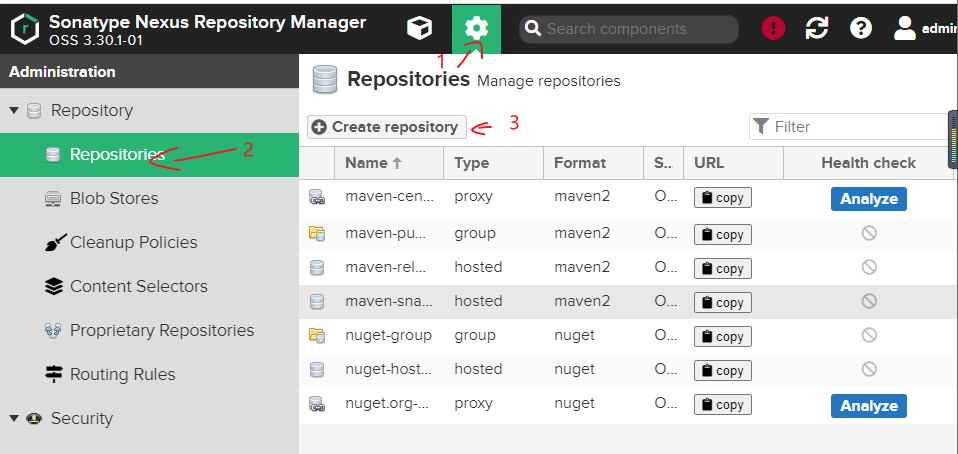Click the nuget.org row's nuget format cell

(574, 403)
